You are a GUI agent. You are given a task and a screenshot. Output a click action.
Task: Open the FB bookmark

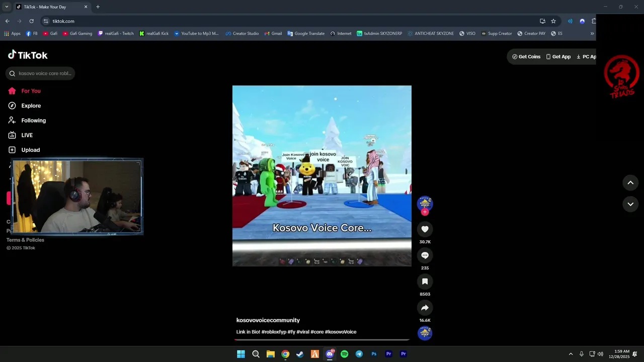coord(32,34)
